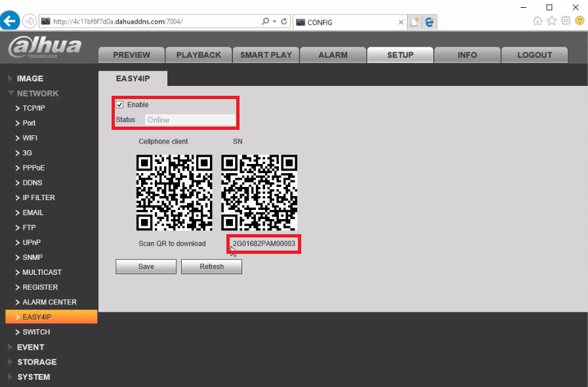Select the SETUP tab
The height and width of the screenshot is (387, 588).
click(400, 54)
